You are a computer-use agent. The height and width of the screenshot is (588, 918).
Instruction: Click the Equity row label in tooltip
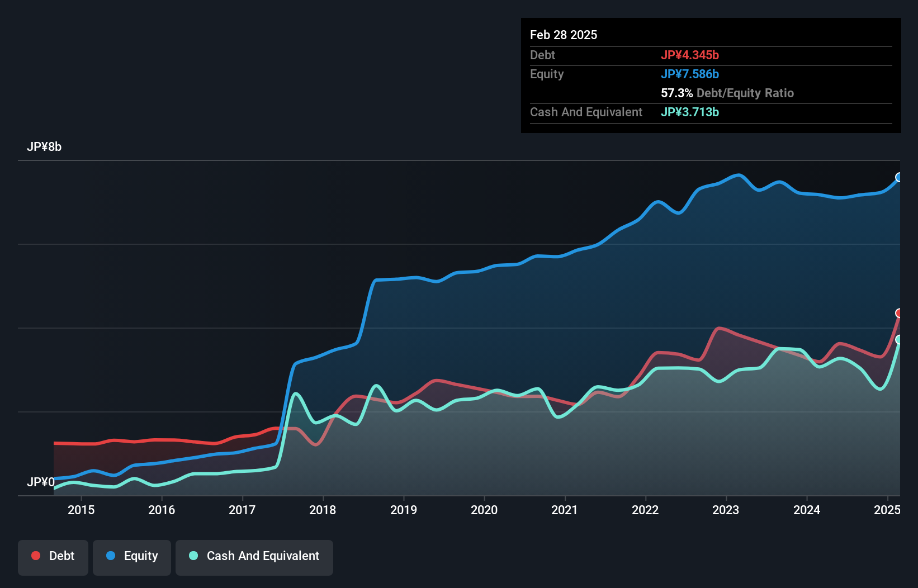pyautogui.click(x=547, y=74)
